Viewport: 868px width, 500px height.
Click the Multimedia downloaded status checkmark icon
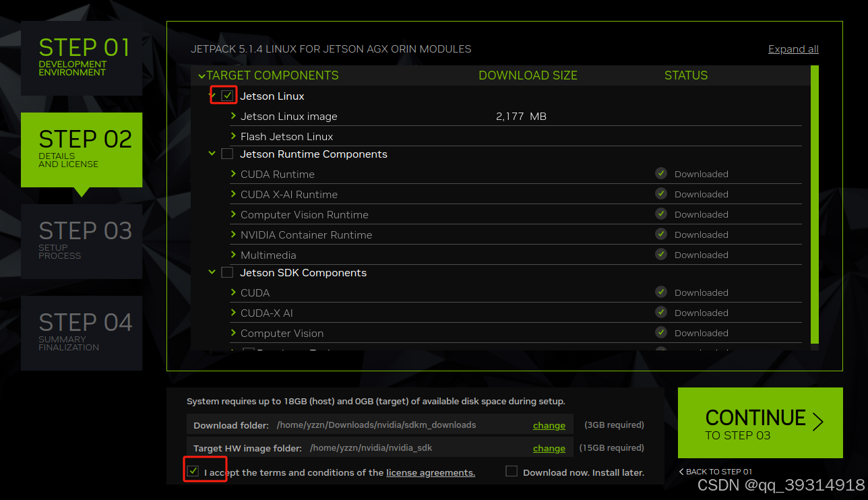tap(661, 254)
